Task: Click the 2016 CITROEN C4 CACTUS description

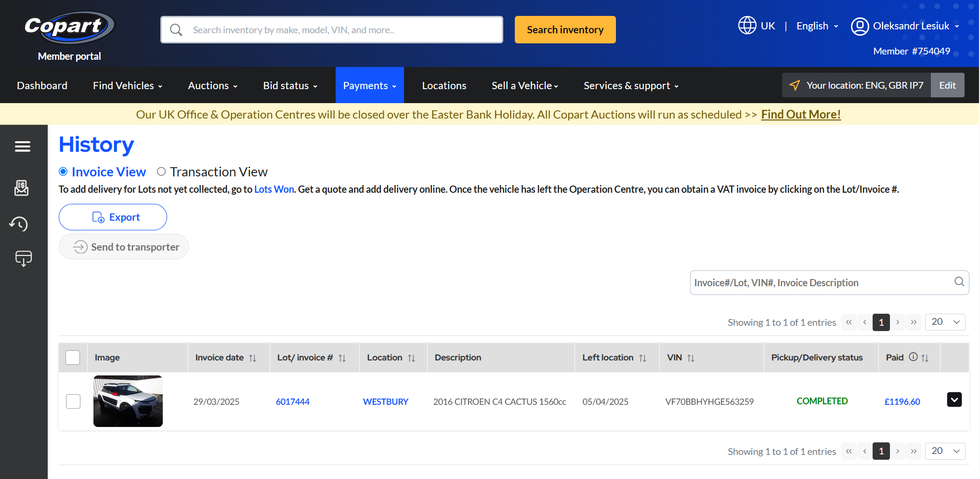Action: [x=499, y=401]
